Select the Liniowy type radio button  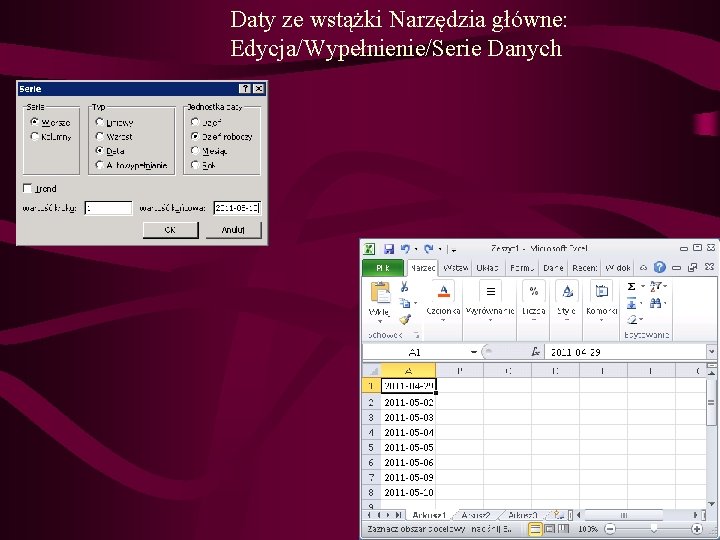[100, 122]
